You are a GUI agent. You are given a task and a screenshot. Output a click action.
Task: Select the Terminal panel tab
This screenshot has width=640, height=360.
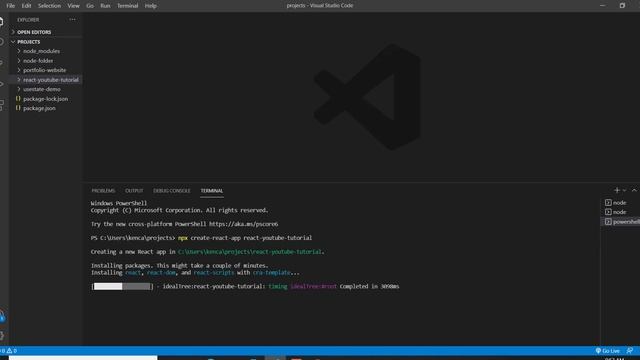click(x=212, y=191)
